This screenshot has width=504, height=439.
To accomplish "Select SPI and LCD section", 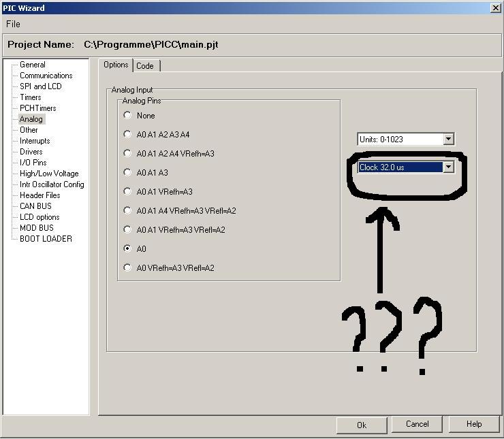I will click(x=40, y=86).
